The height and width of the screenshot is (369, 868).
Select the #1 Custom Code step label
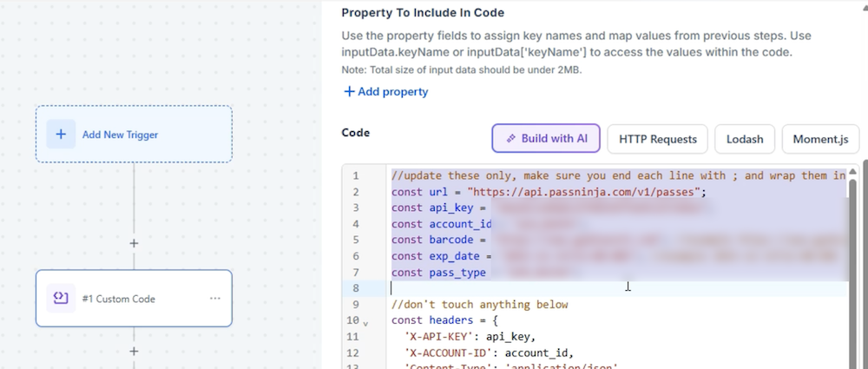click(x=118, y=299)
